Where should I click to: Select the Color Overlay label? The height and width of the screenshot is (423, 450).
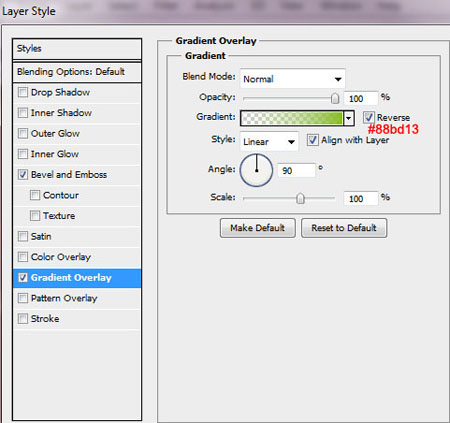pos(61,257)
